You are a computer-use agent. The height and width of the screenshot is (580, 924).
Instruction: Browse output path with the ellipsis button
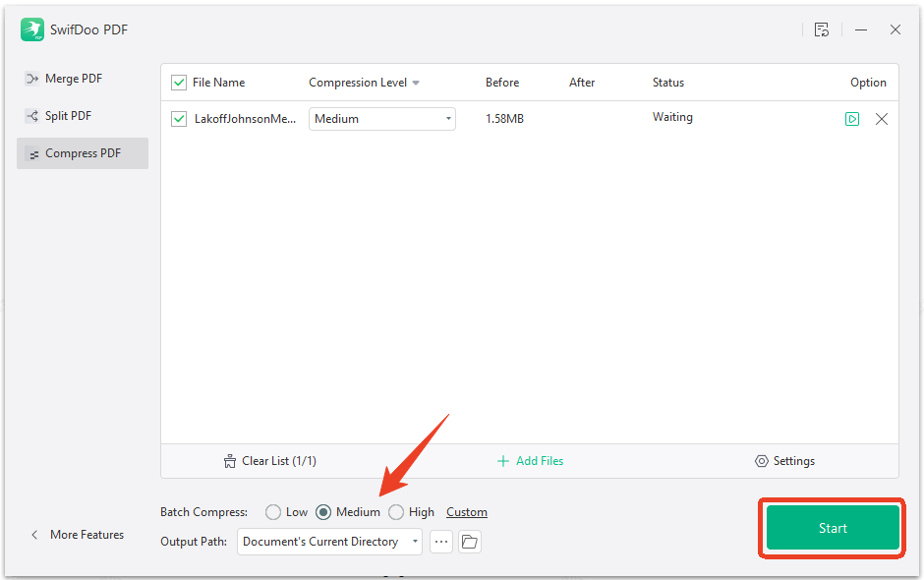click(x=441, y=542)
